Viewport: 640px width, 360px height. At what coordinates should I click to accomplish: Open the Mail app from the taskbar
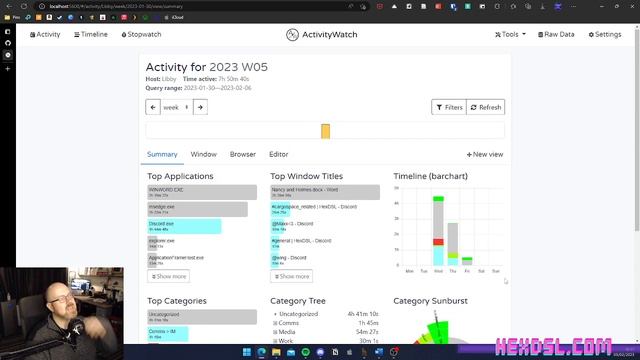[291, 352]
